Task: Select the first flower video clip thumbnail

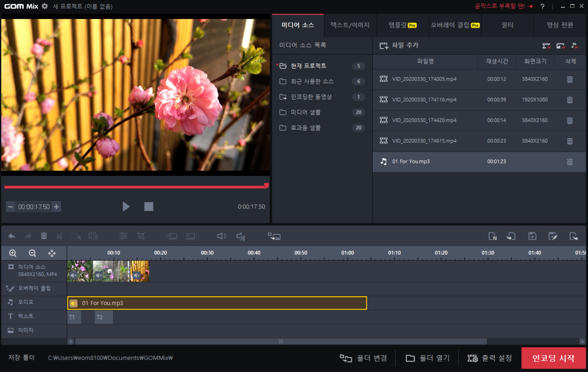Action: (x=80, y=271)
